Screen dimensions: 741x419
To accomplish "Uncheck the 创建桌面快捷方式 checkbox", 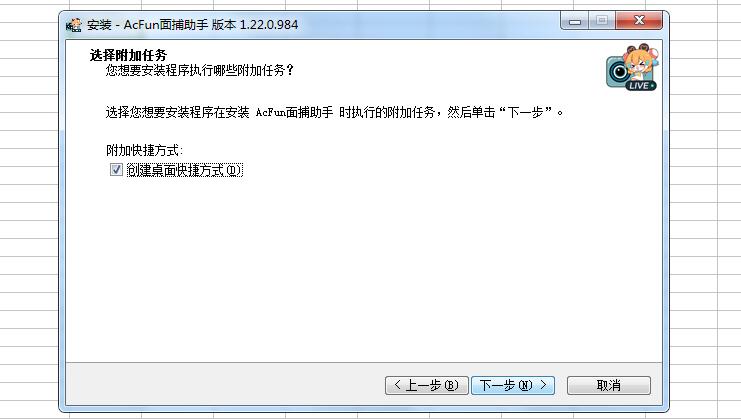I will [x=116, y=170].
